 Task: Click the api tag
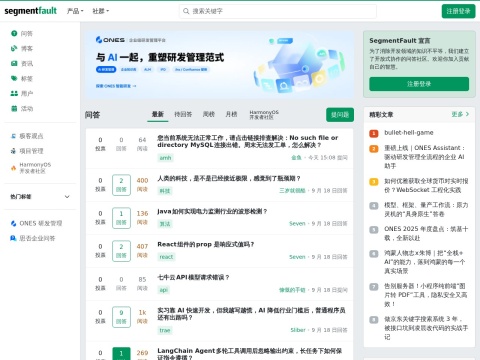click(x=164, y=290)
